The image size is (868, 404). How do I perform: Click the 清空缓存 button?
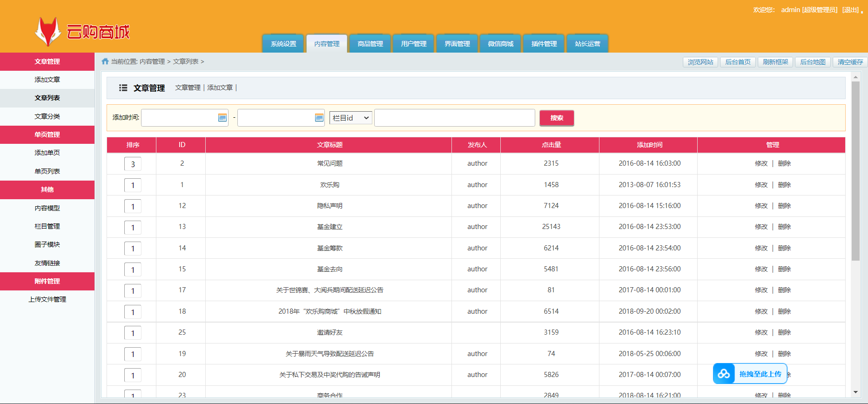point(850,62)
